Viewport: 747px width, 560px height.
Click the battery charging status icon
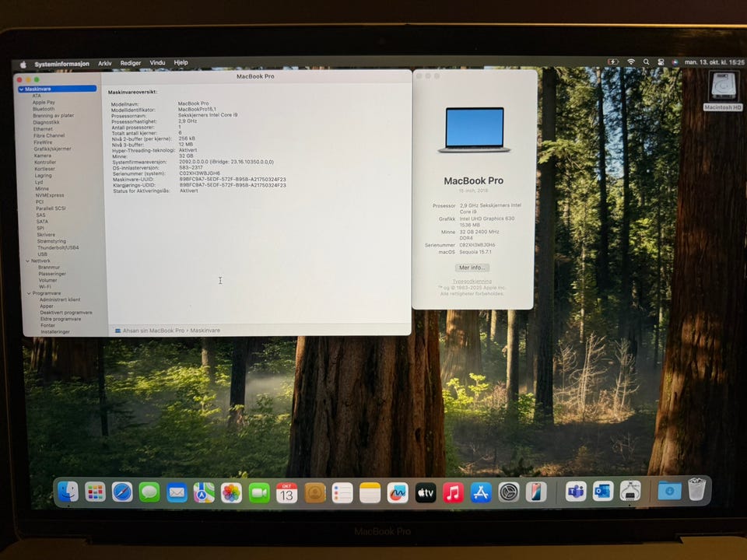pos(613,62)
